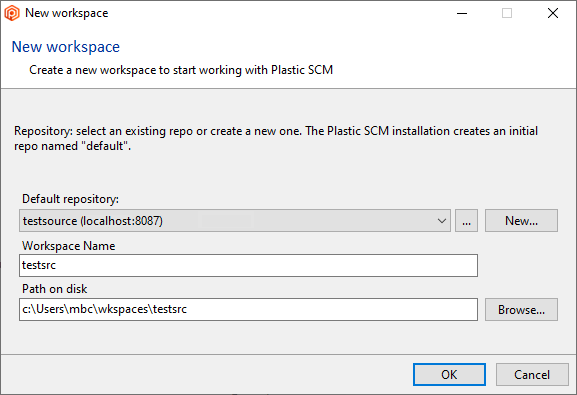Image resolution: width=577 pixels, height=395 pixels.
Task: Click the blue 'New workspace' heading
Action: (x=66, y=47)
